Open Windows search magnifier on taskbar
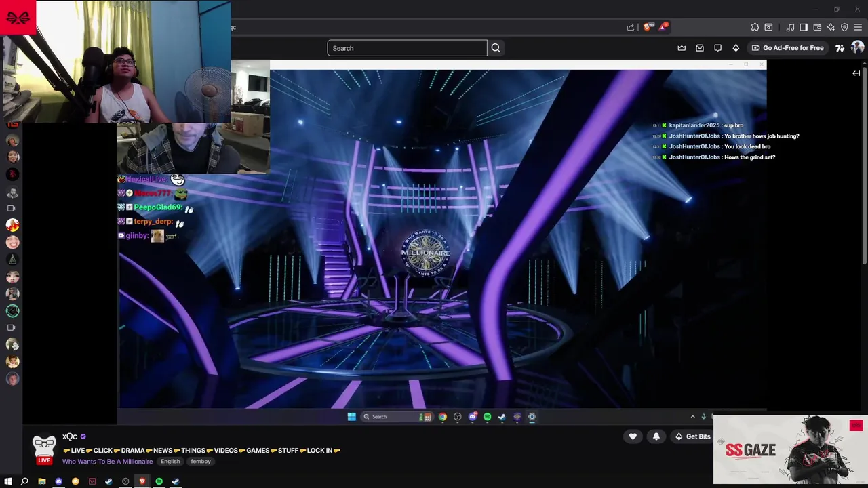The image size is (868, 488). coord(24,481)
